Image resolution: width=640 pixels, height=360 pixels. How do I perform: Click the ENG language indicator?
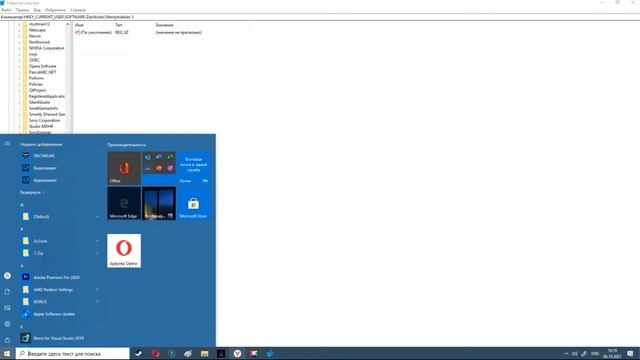[595, 353]
